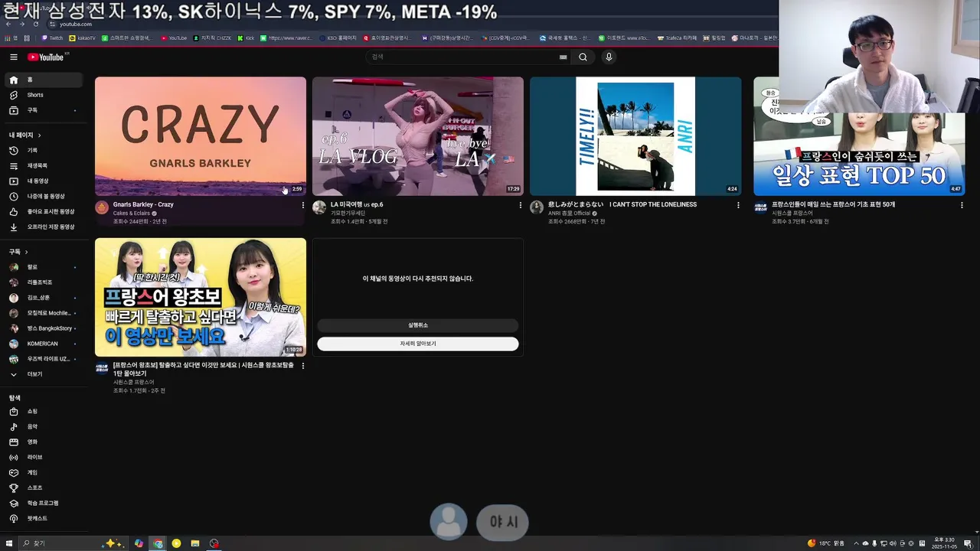Play the CRAZY Gnarls Barkley thumbnail
The image size is (980, 551).
(201, 136)
